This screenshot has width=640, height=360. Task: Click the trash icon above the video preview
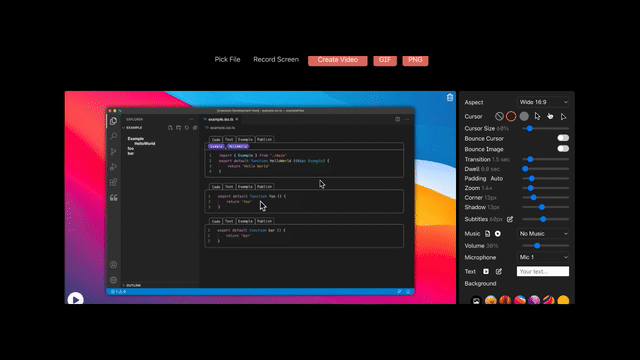[450, 98]
